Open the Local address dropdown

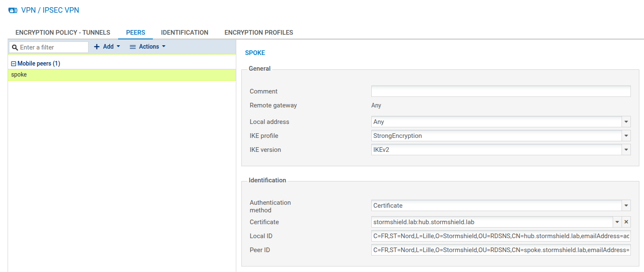click(x=626, y=121)
